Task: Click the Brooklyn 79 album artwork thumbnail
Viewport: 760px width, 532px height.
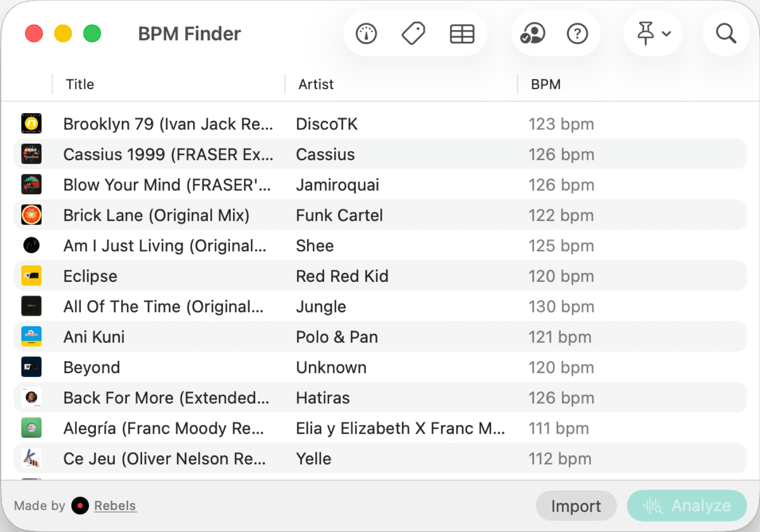Action: [x=31, y=124]
